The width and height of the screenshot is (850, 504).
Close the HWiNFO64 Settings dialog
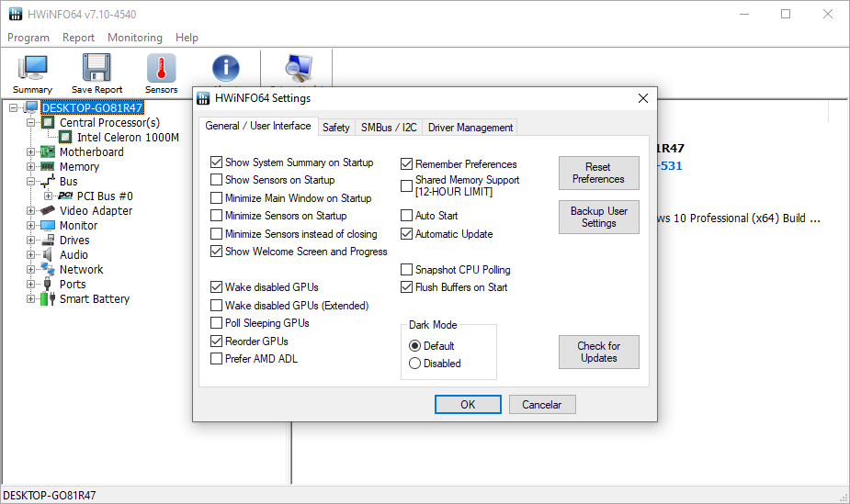[x=643, y=98]
